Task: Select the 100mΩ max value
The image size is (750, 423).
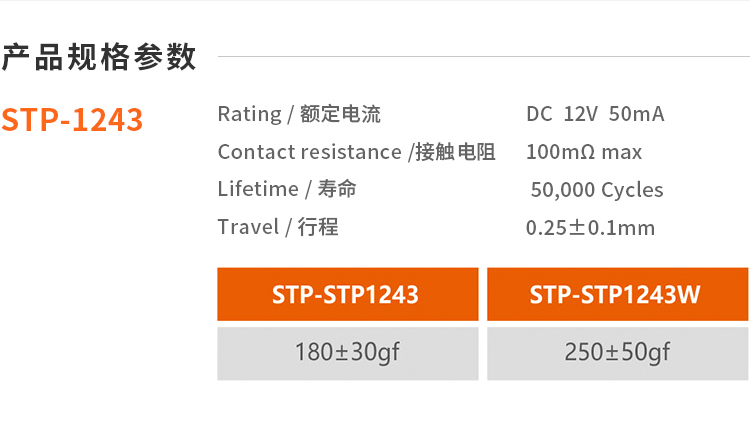Action: [x=584, y=152]
